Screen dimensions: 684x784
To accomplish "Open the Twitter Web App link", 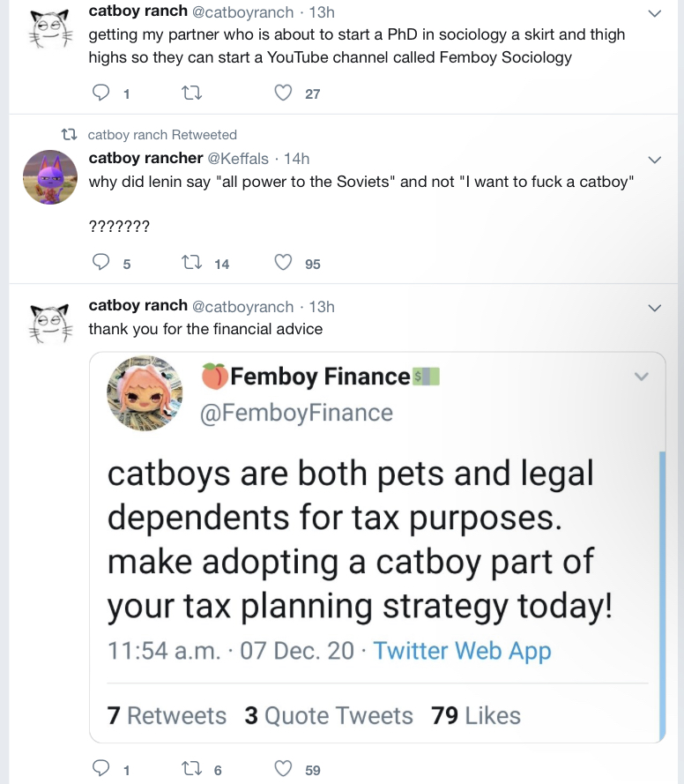I will click(x=462, y=651).
